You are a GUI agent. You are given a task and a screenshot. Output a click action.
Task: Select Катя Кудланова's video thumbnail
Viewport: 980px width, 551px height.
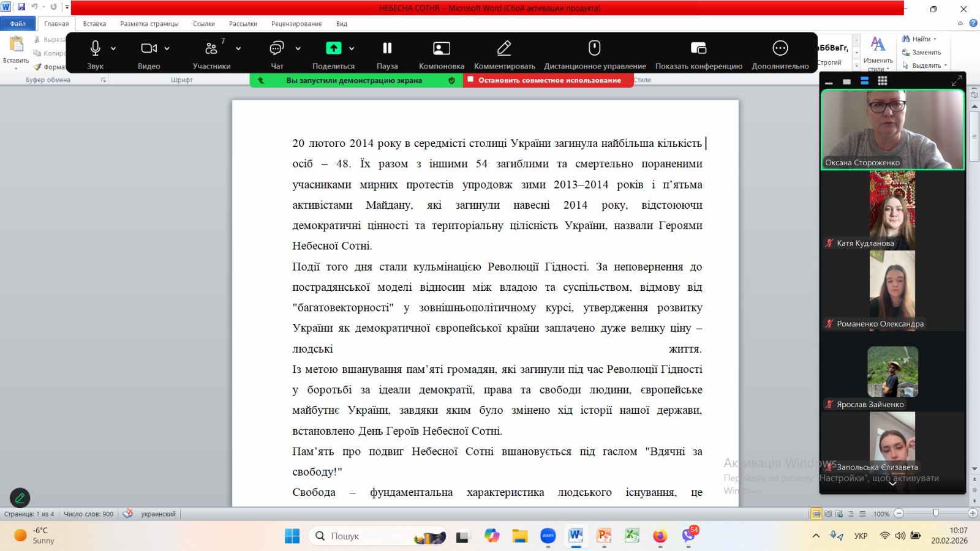click(892, 210)
